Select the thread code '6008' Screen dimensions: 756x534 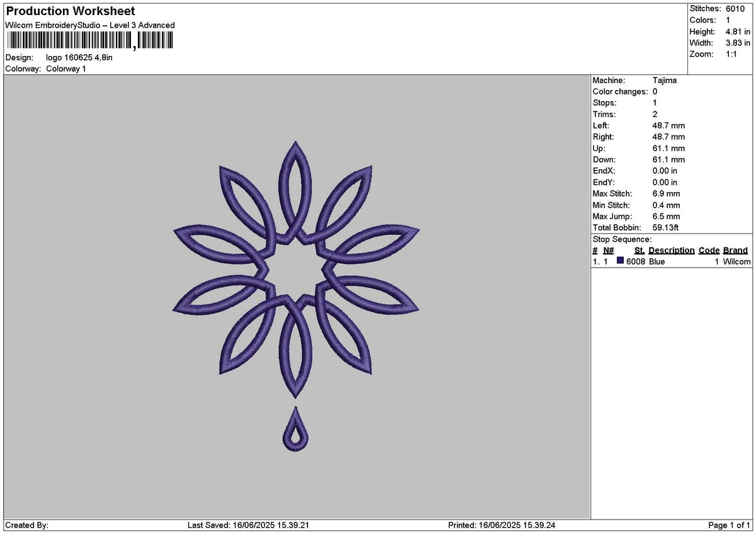coord(636,262)
